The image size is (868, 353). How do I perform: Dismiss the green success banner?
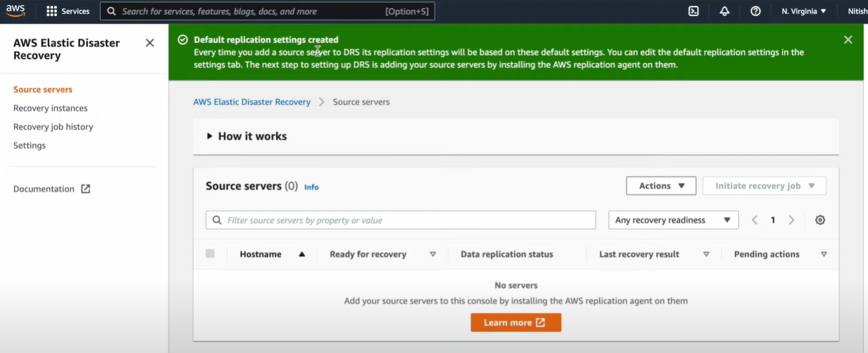coord(848,40)
